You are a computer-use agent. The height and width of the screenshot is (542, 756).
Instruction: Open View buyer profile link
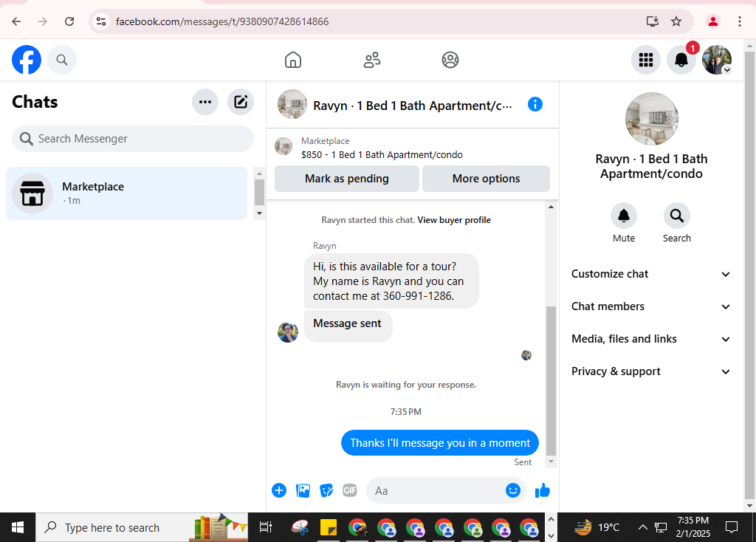[454, 220]
